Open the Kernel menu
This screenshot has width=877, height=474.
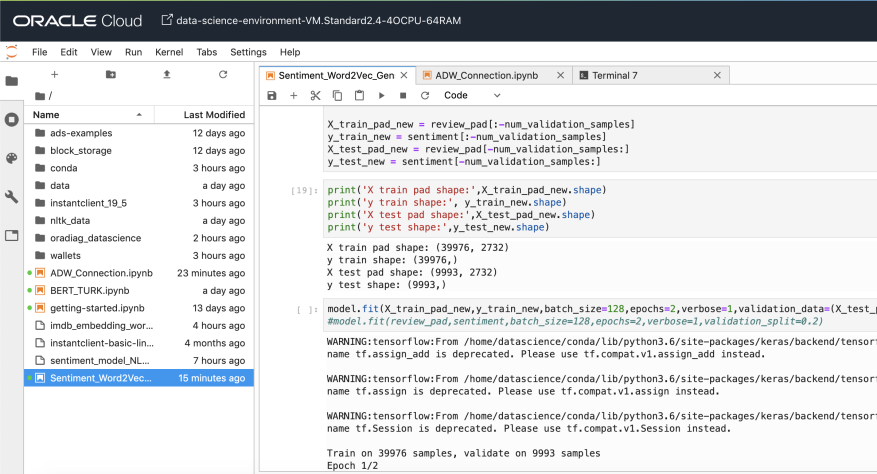[x=169, y=52]
